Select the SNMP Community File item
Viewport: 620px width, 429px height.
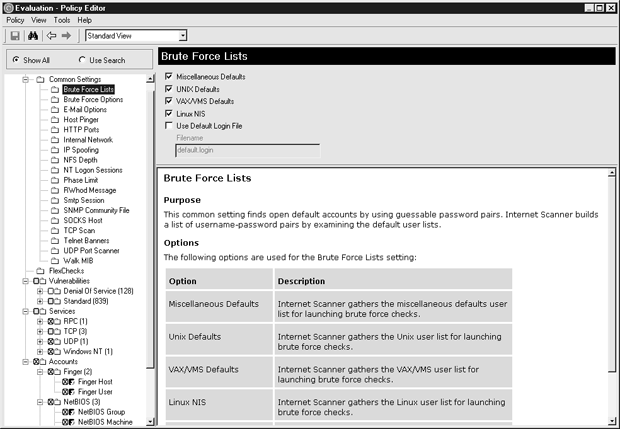[x=96, y=210]
